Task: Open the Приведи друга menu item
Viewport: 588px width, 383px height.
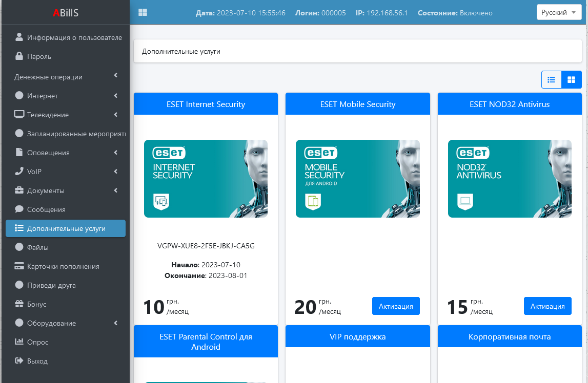Action: coord(66,285)
